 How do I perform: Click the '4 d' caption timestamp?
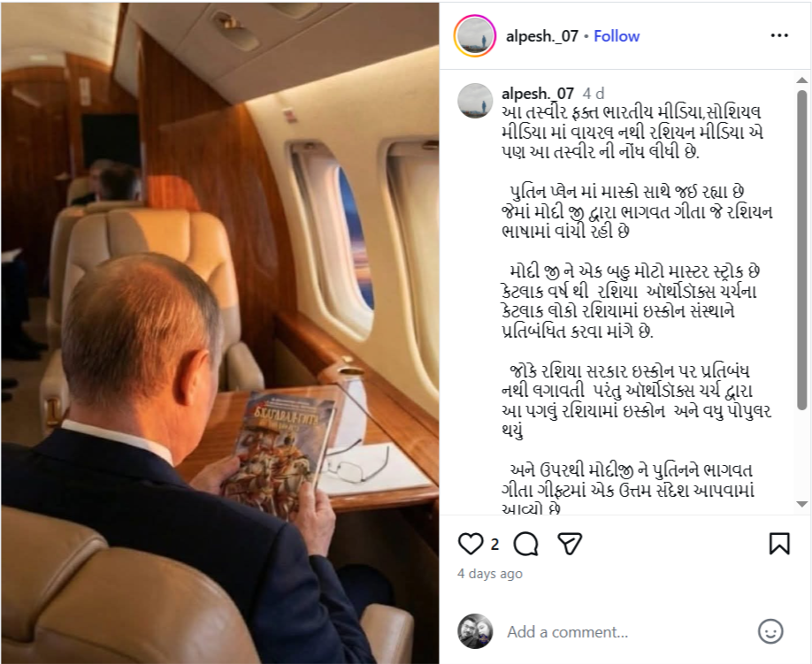[593, 94]
